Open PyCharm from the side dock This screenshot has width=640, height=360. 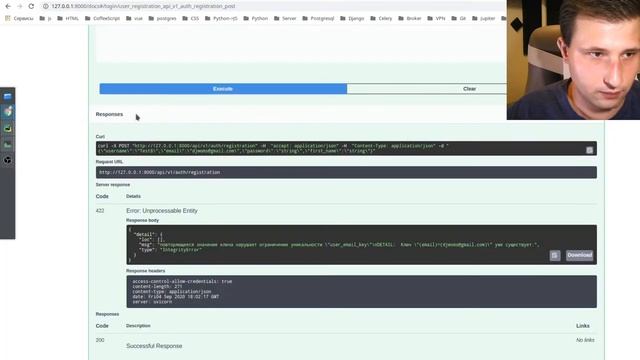tap(7, 128)
